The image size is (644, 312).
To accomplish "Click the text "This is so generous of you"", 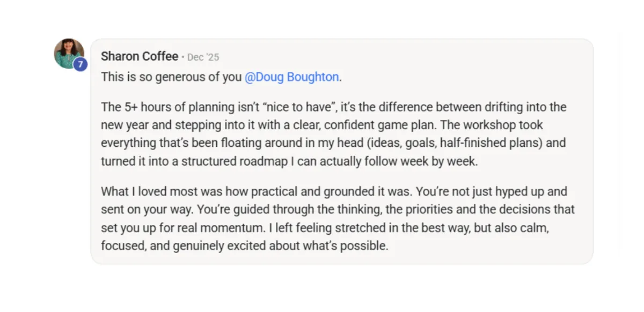I will coord(171,77).
